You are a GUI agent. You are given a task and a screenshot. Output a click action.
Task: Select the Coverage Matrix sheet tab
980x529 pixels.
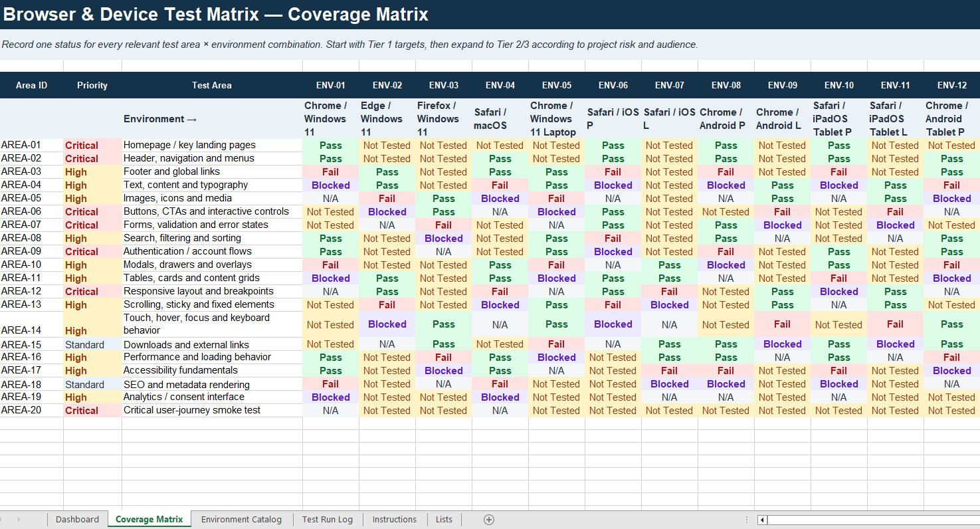(x=149, y=520)
